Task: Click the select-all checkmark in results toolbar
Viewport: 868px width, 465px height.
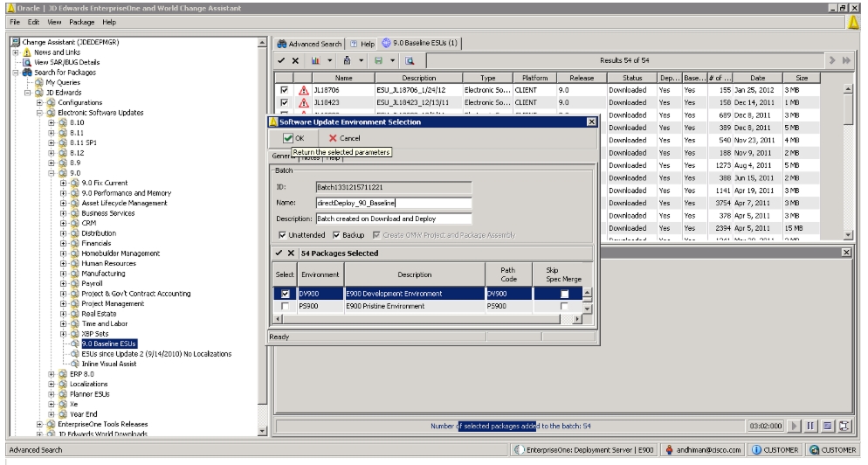Action: (x=281, y=60)
